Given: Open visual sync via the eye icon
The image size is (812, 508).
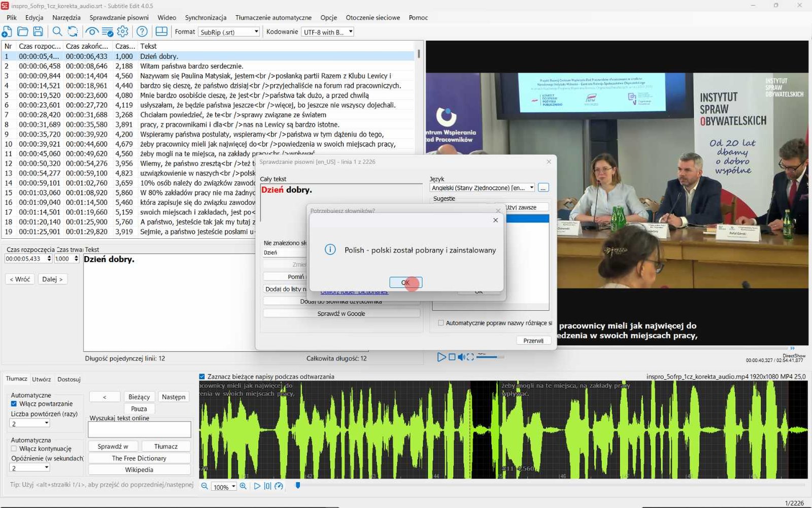Looking at the screenshot, I should 92,31.
